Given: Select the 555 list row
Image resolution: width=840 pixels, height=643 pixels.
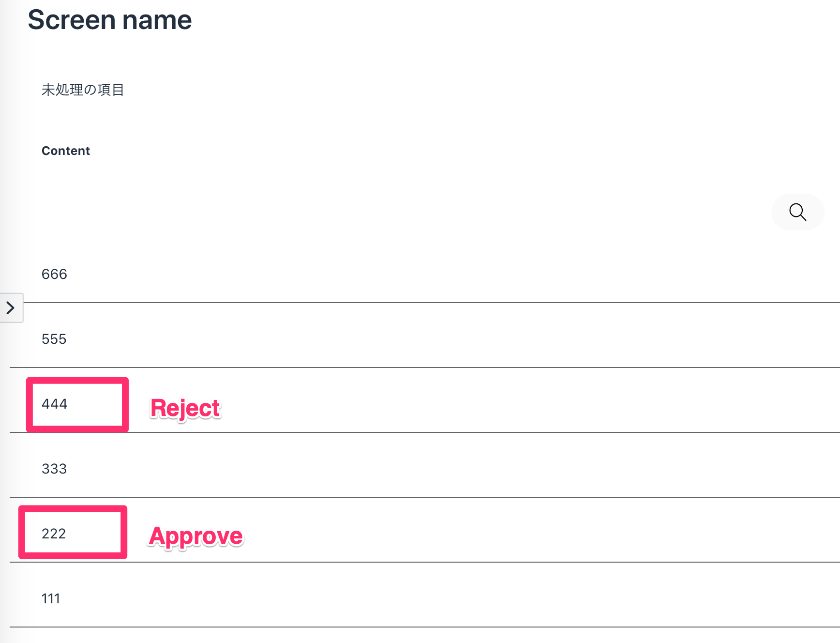Looking at the screenshot, I should pyautogui.click(x=54, y=339).
